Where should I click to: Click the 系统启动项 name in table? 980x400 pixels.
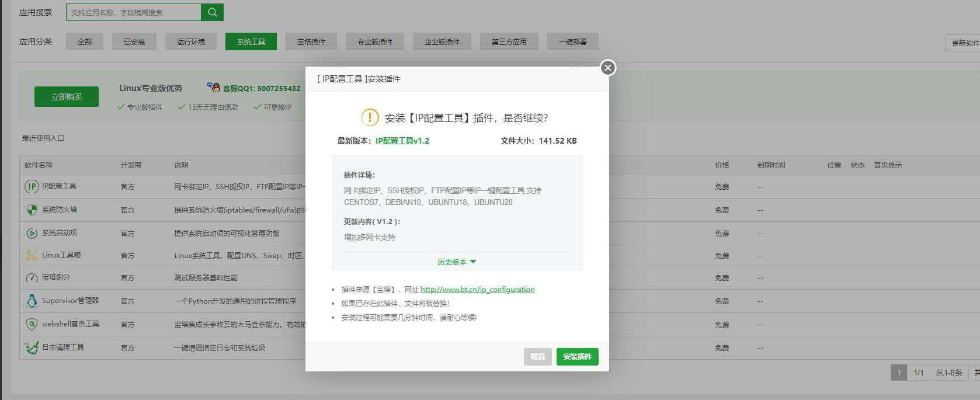[x=60, y=233]
